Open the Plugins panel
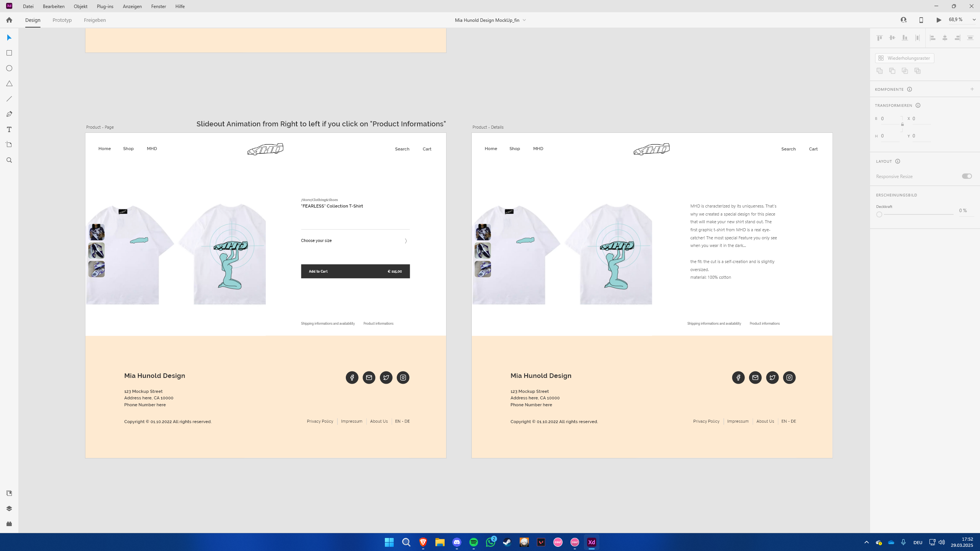980x551 pixels. [x=9, y=524]
